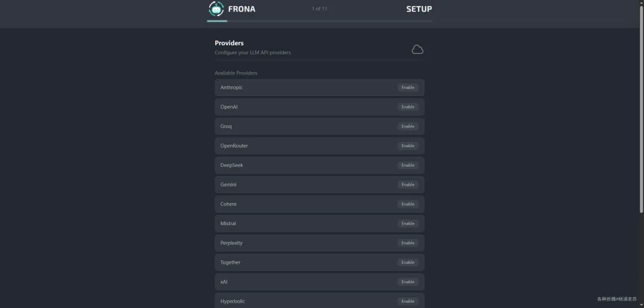Enable the OpenRouter provider

coord(408,146)
